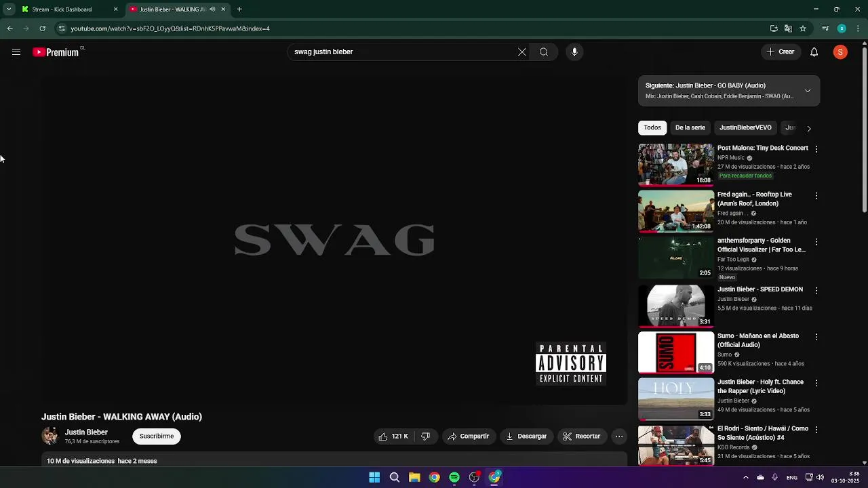Open Windows Start menu

click(x=374, y=477)
